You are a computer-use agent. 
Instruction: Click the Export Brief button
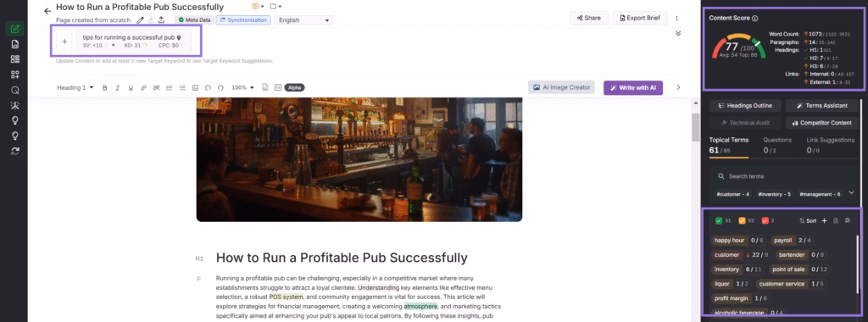tap(640, 18)
